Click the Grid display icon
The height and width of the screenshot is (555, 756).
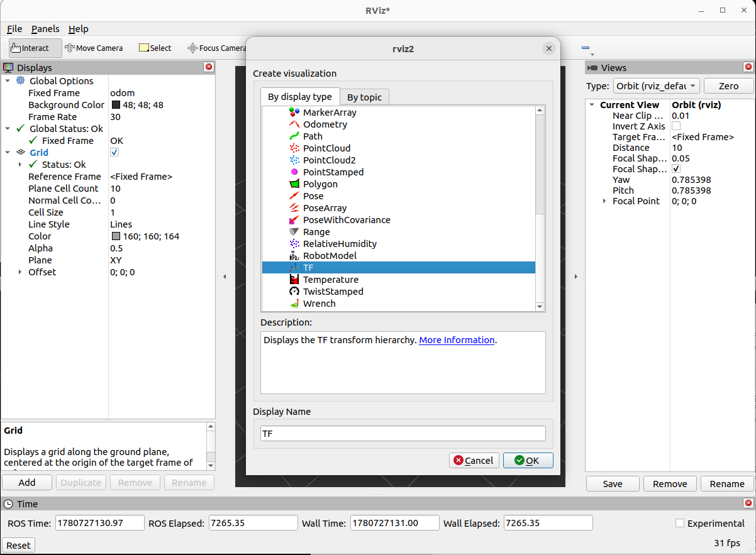coord(21,152)
